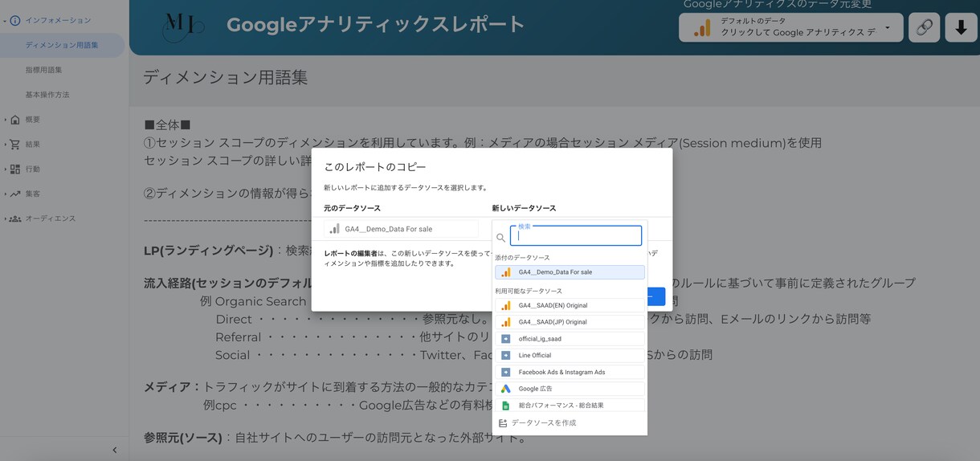This screenshot has width=980, height=461.
Task: Click the info circle icon for インフォメーション
Action: (x=15, y=20)
